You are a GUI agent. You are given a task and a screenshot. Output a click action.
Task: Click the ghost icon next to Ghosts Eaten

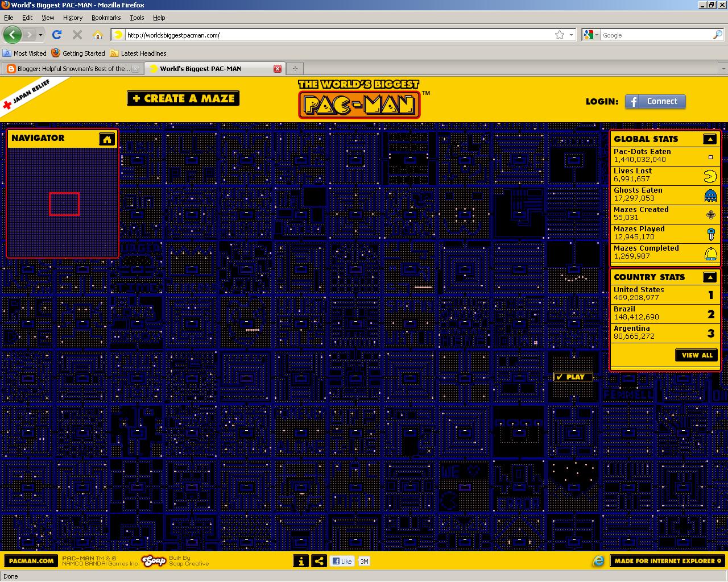point(710,196)
